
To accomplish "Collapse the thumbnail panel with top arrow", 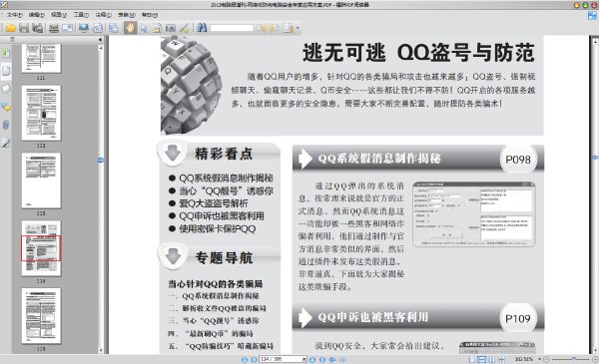I will point(100,39).
